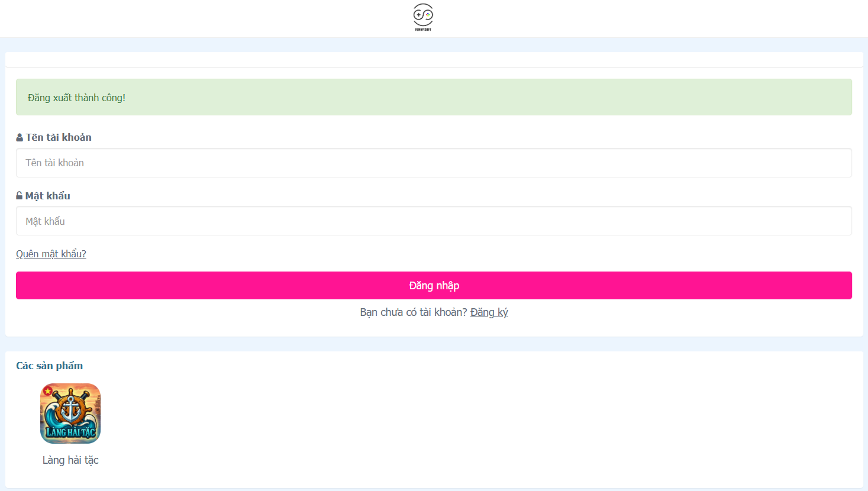Click the Bạn chưa có tài khoản? text
Viewport: 868px width, 491px height.
[413, 312]
